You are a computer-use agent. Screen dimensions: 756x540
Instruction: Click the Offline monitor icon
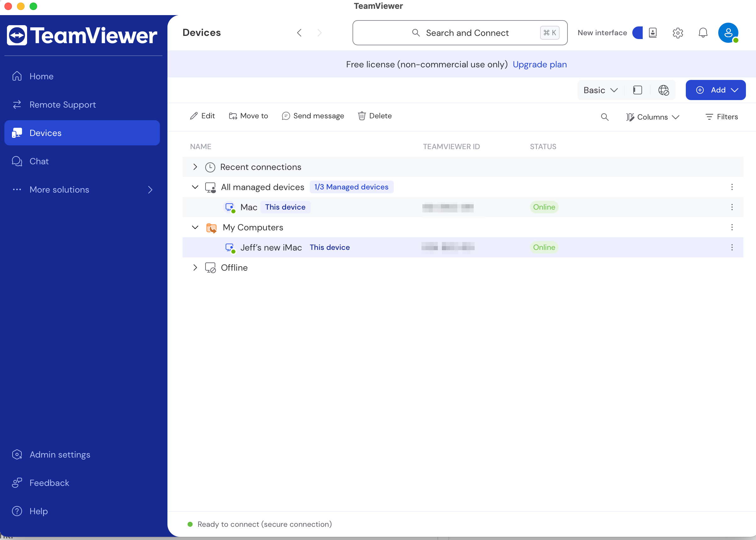tap(210, 268)
